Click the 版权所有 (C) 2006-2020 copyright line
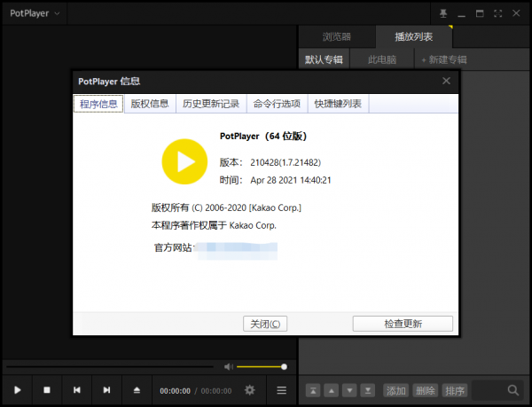The height and width of the screenshot is (407, 532). click(226, 207)
